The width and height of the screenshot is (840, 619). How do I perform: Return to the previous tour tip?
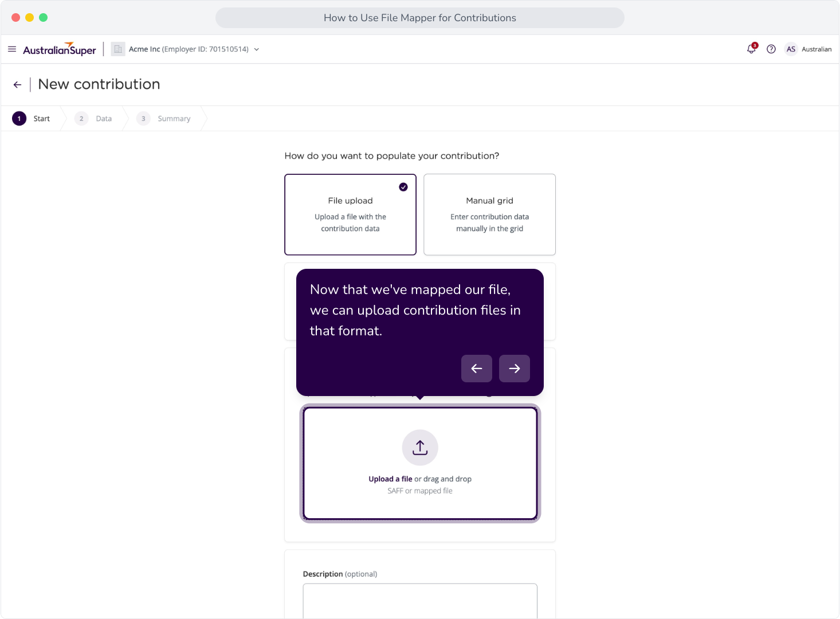[x=477, y=369]
